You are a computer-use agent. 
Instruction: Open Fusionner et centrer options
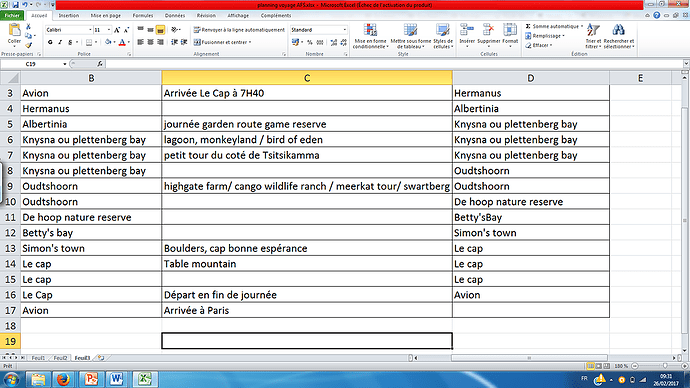point(250,42)
